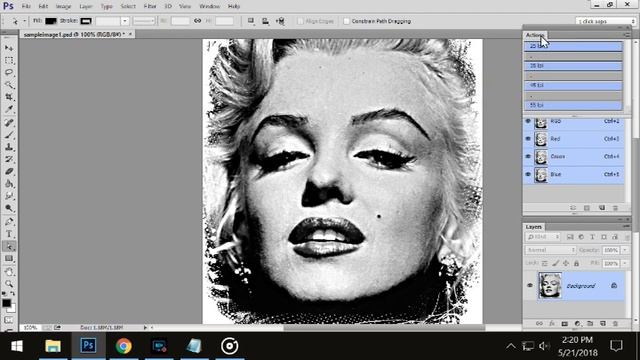Create new group folder icon in Layers

tap(590, 324)
